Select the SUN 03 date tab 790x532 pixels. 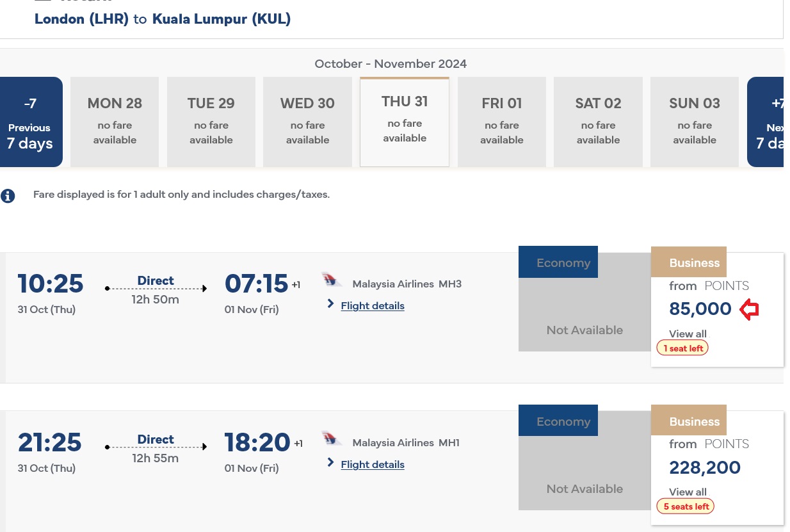695,122
